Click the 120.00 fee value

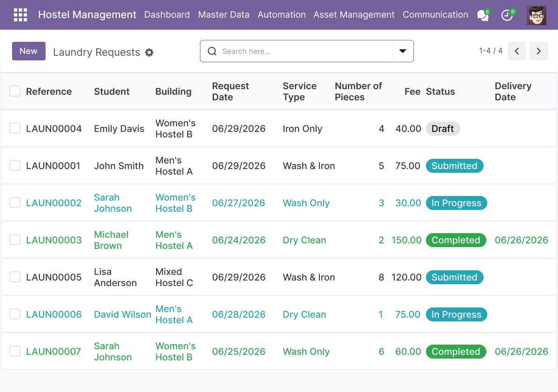pyautogui.click(x=406, y=277)
